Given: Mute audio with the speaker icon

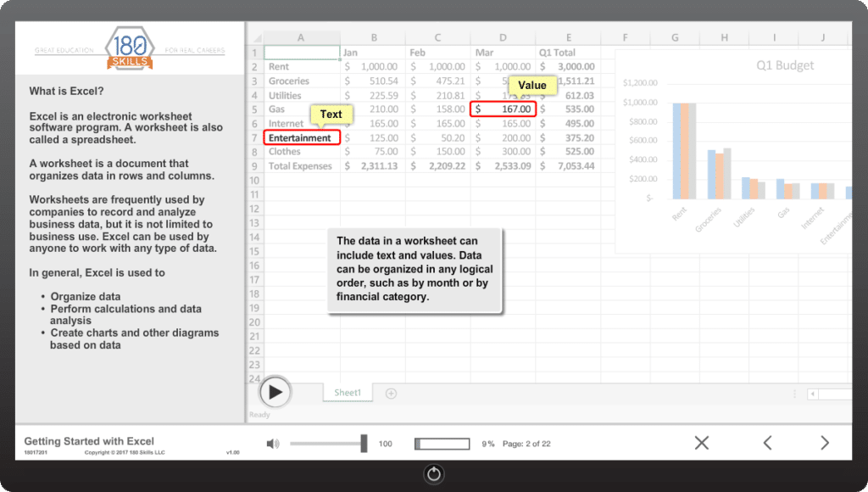Looking at the screenshot, I should click(273, 444).
